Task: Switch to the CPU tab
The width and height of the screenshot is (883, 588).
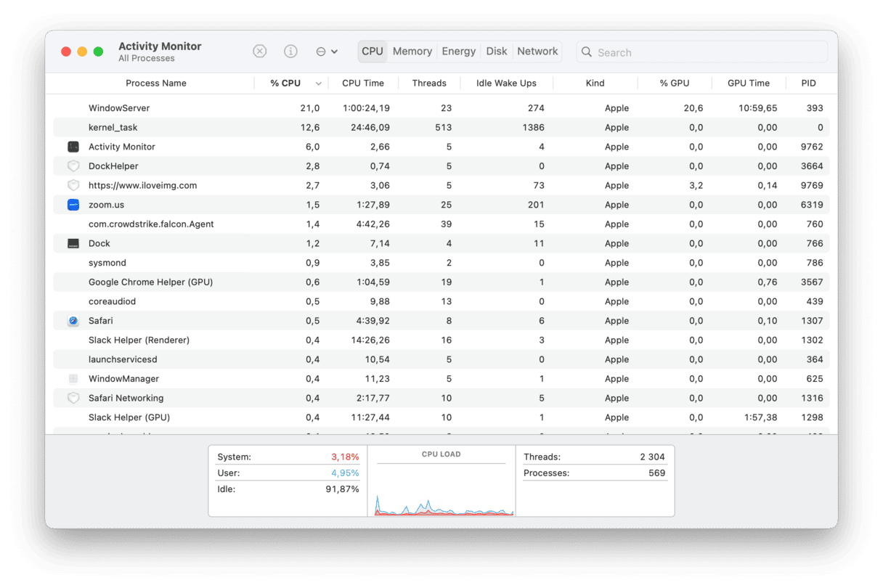Action: point(373,52)
